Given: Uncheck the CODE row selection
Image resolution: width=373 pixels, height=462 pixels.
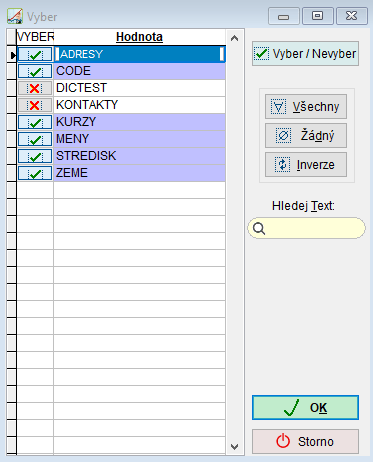Looking at the screenshot, I should click(x=35, y=71).
